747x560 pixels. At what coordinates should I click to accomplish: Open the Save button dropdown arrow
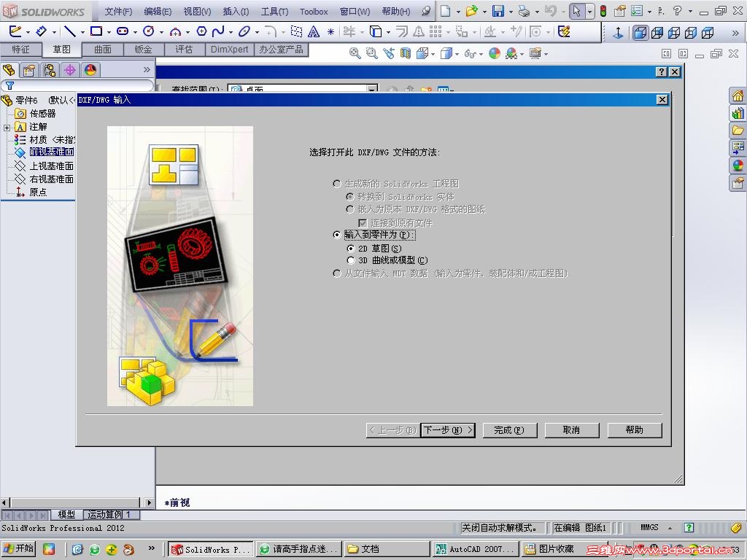click(511, 12)
